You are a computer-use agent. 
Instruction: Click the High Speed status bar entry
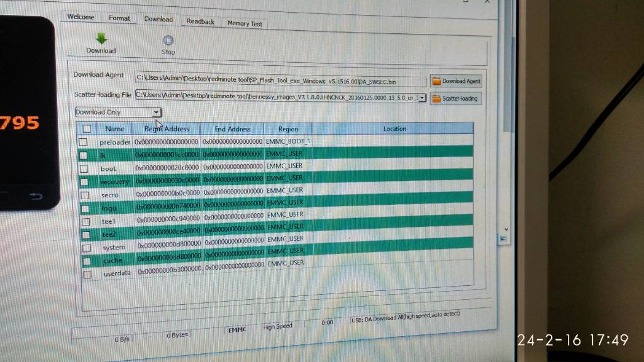278,326
